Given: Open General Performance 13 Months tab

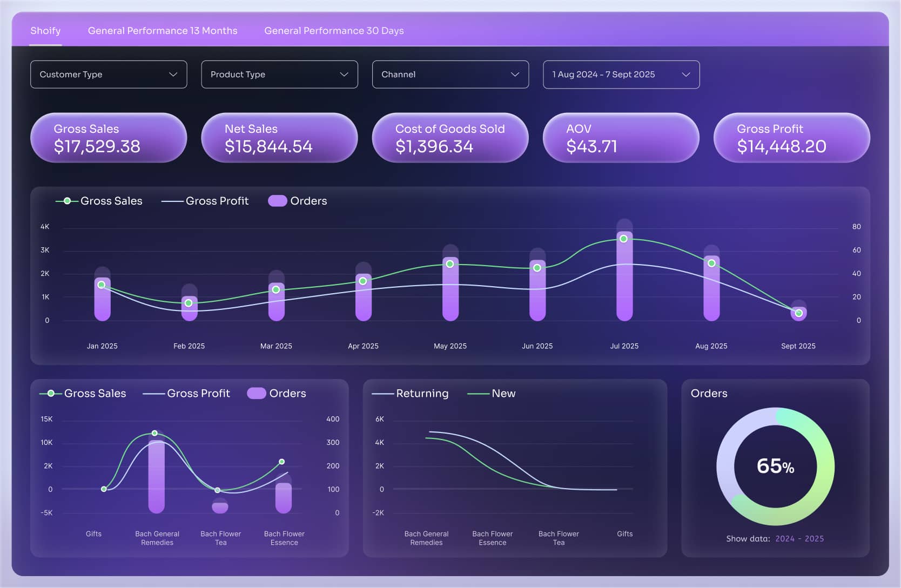Looking at the screenshot, I should (x=163, y=31).
